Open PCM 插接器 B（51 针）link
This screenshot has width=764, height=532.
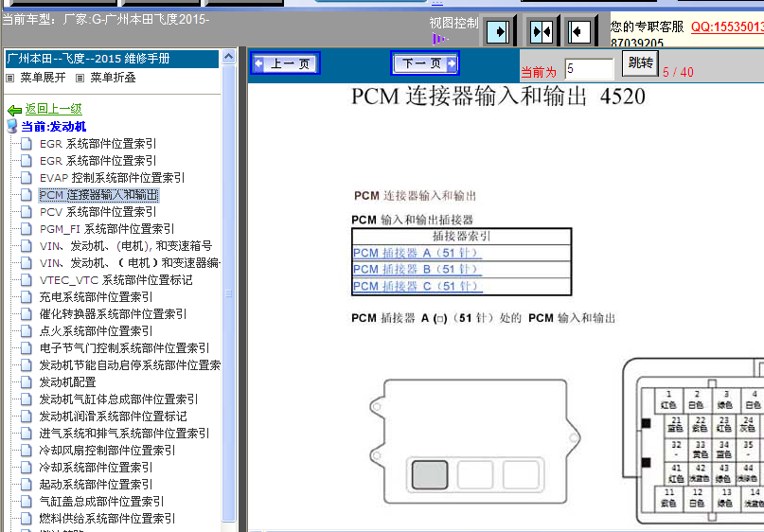click(418, 270)
